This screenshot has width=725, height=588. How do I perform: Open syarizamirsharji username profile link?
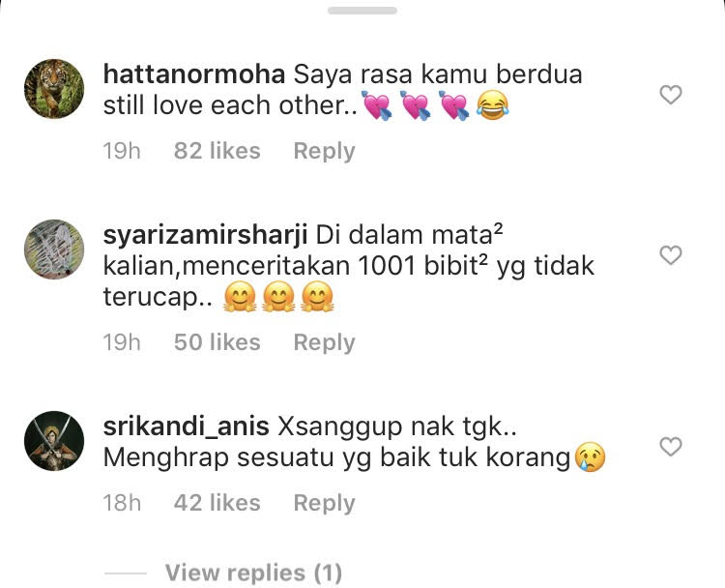[205, 235]
